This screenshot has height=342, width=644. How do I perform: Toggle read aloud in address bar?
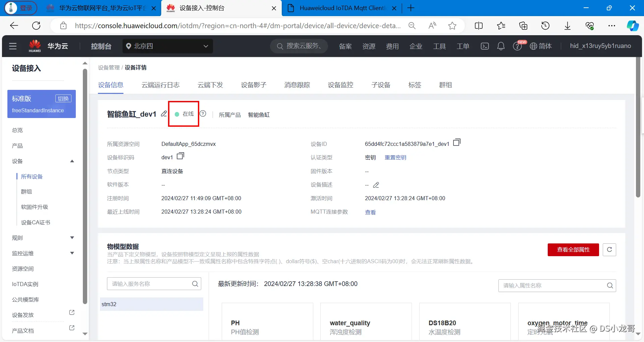coord(432,26)
